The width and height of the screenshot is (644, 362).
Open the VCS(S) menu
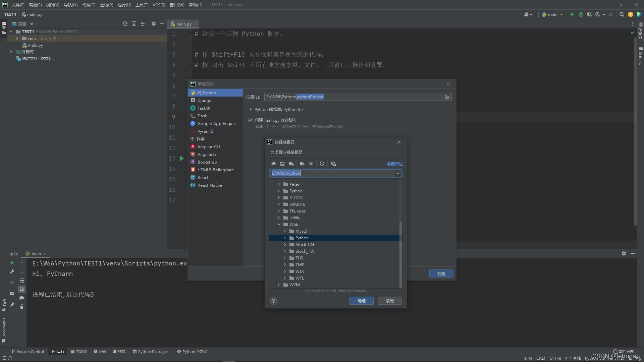(x=159, y=5)
